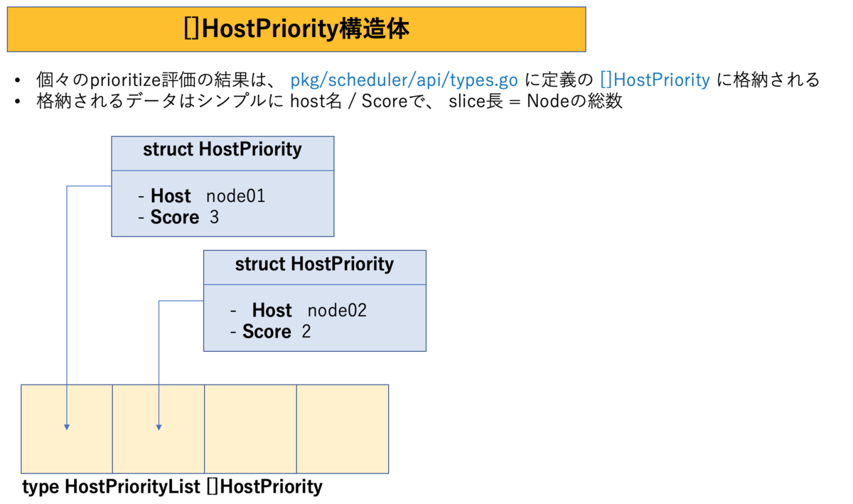Click the first slice cell with arrow
Image resolution: width=853 pixels, height=504 pixels.
[67, 429]
